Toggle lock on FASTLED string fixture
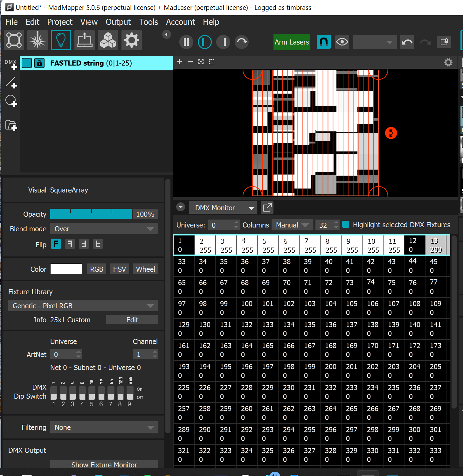This screenshot has height=476, width=463. click(39, 63)
